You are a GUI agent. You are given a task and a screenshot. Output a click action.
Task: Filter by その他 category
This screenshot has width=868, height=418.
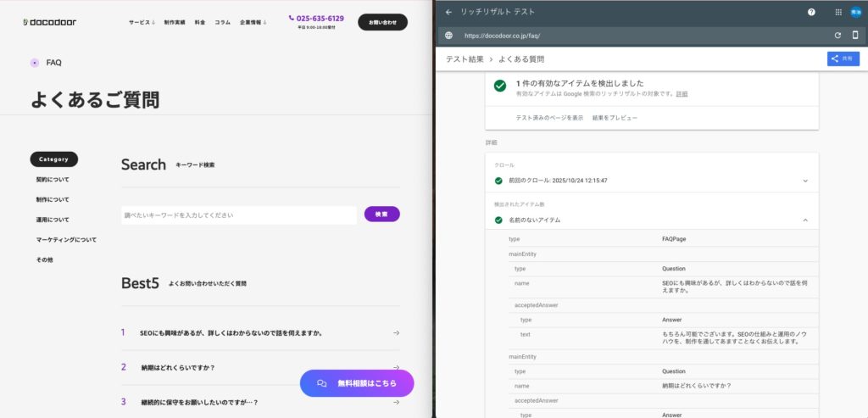coord(44,259)
